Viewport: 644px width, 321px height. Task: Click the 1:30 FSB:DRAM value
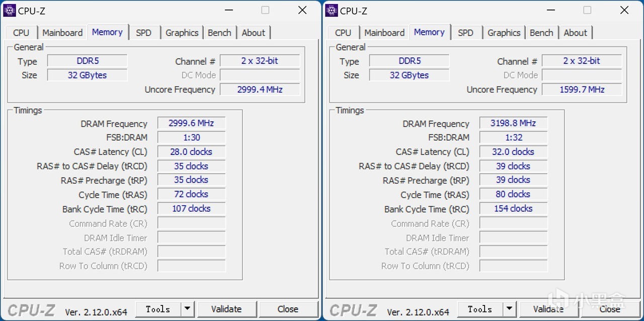click(191, 137)
